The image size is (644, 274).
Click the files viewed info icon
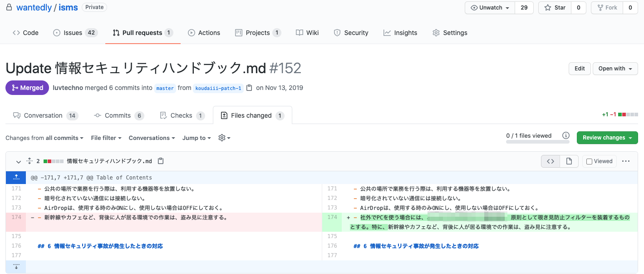pyautogui.click(x=566, y=135)
